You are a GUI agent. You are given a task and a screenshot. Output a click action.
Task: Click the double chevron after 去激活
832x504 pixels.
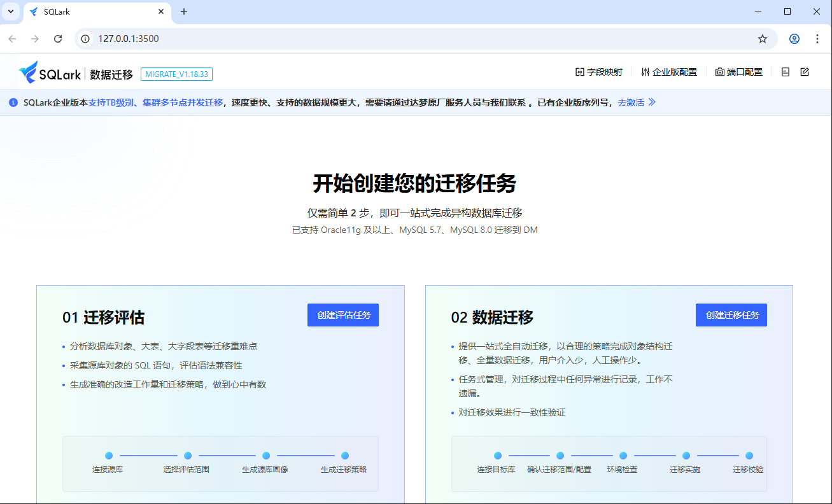click(652, 102)
